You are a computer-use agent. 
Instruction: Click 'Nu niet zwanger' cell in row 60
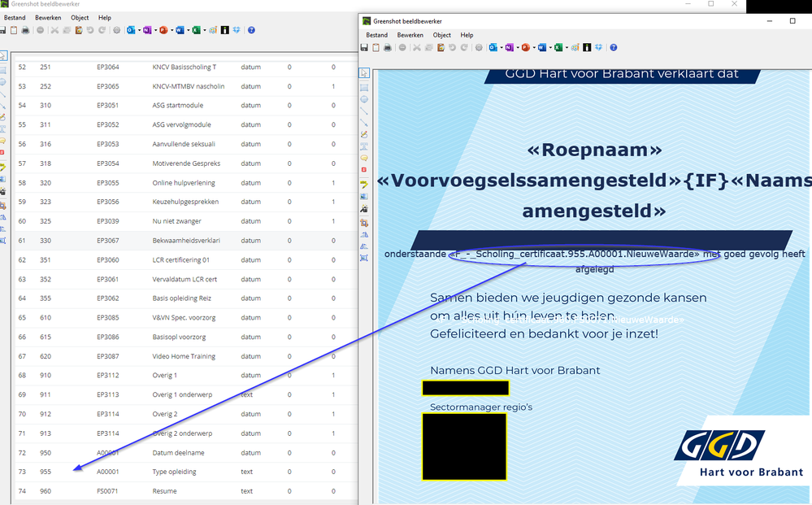[x=176, y=221]
